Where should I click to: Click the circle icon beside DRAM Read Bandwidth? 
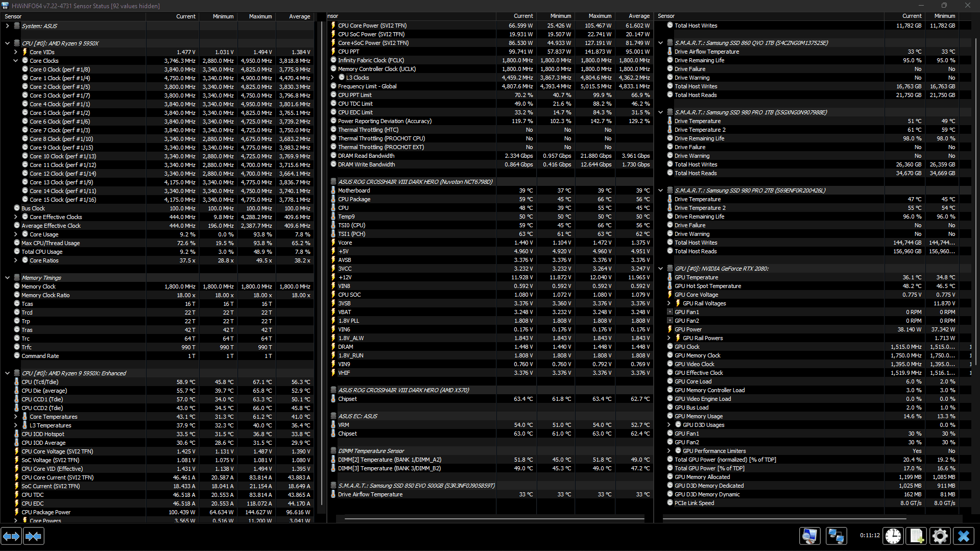(333, 156)
